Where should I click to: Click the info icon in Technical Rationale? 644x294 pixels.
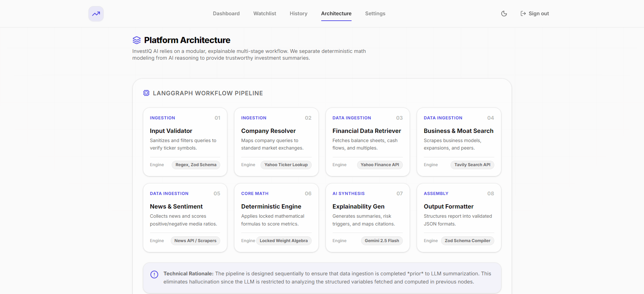(154, 274)
